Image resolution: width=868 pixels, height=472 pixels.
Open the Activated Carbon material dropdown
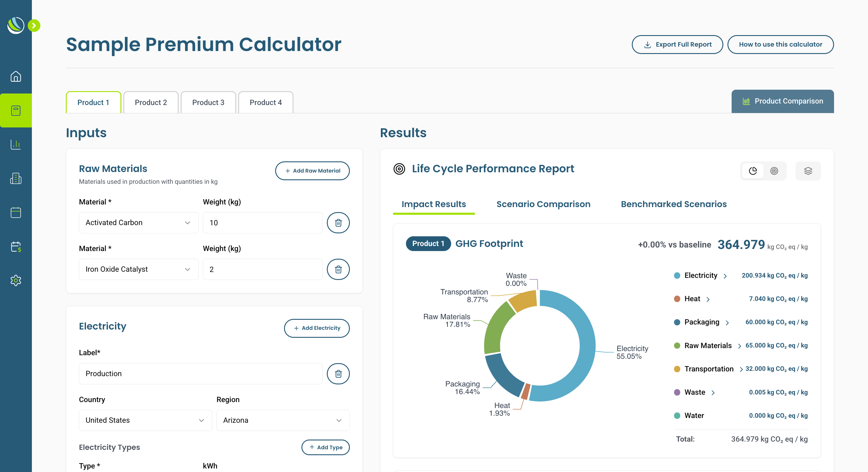click(138, 222)
